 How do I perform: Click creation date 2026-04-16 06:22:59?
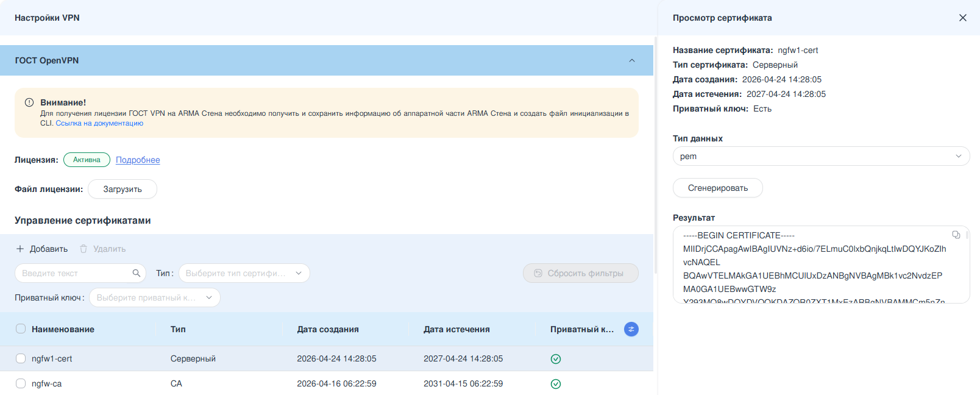336,383
